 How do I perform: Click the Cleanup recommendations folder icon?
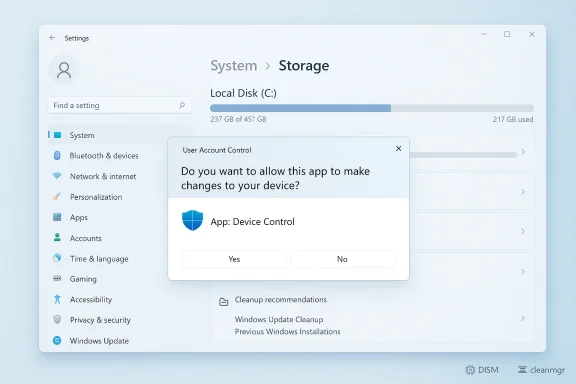coord(223,302)
